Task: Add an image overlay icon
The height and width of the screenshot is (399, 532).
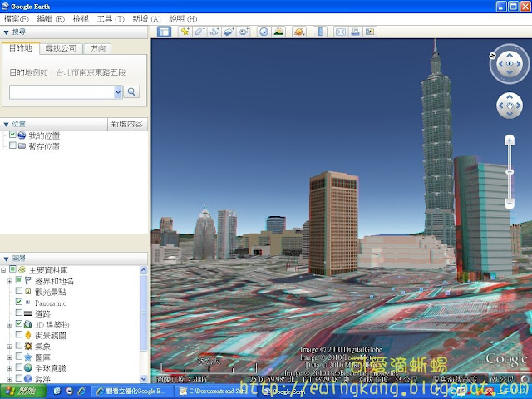Action: (229, 32)
